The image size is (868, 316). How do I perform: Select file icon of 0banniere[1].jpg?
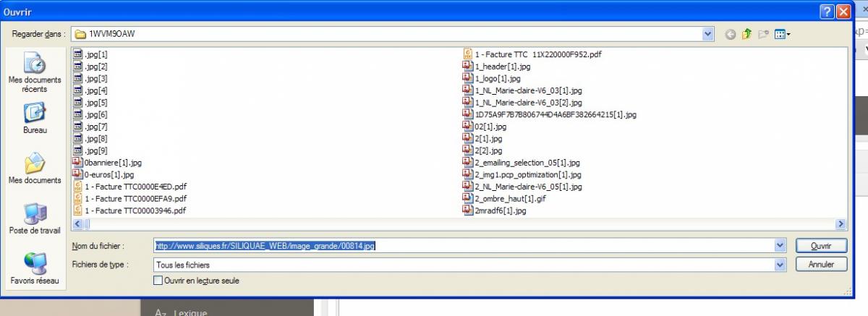pyautogui.click(x=78, y=163)
